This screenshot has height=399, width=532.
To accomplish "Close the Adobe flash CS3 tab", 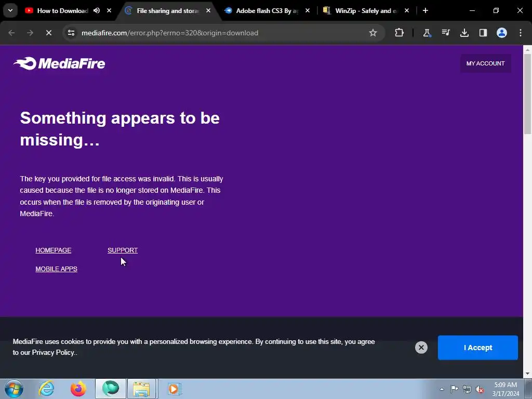I will click(x=308, y=10).
